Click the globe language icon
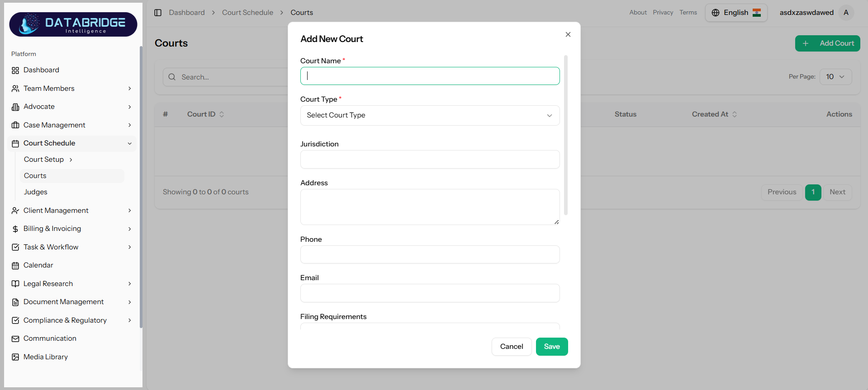 point(716,13)
